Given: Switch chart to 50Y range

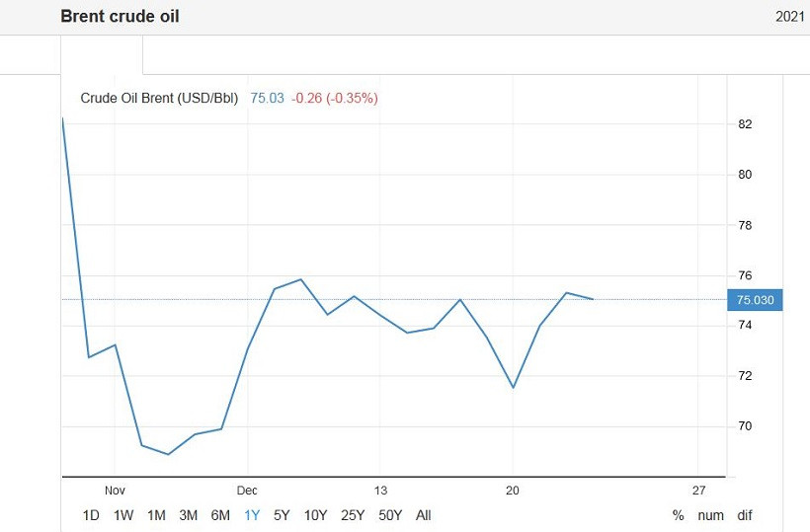Looking at the screenshot, I should 390,515.
